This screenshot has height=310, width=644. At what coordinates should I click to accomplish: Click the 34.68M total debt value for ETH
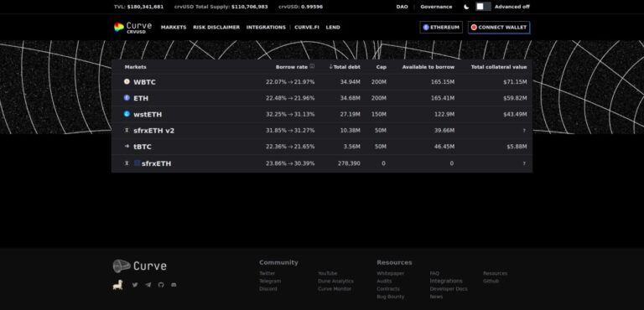point(350,98)
